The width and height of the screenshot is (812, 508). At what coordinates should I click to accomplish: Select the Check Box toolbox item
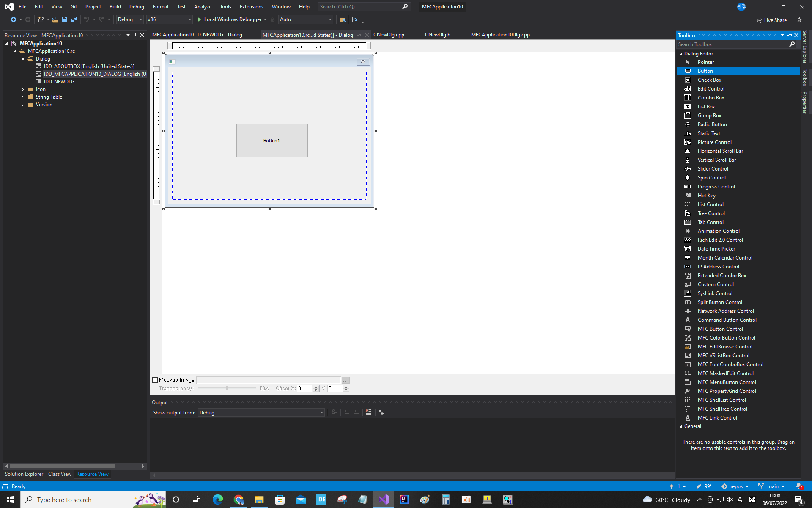(x=738, y=80)
